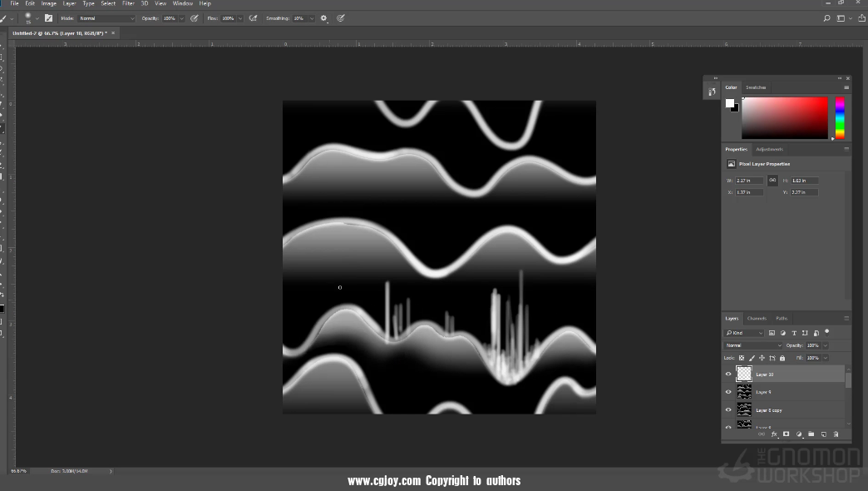Click the rainbow hue slider strip

[x=840, y=117]
